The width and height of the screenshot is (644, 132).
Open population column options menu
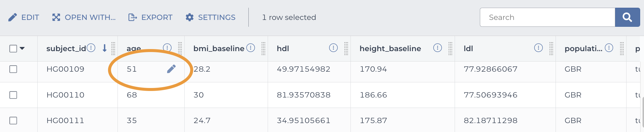pos(609,48)
